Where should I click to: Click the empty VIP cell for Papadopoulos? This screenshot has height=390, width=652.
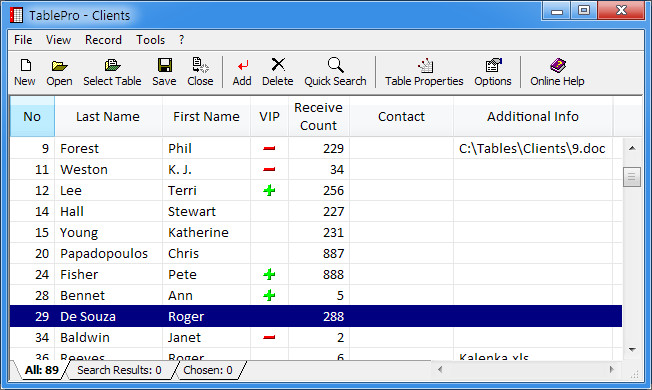269,253
